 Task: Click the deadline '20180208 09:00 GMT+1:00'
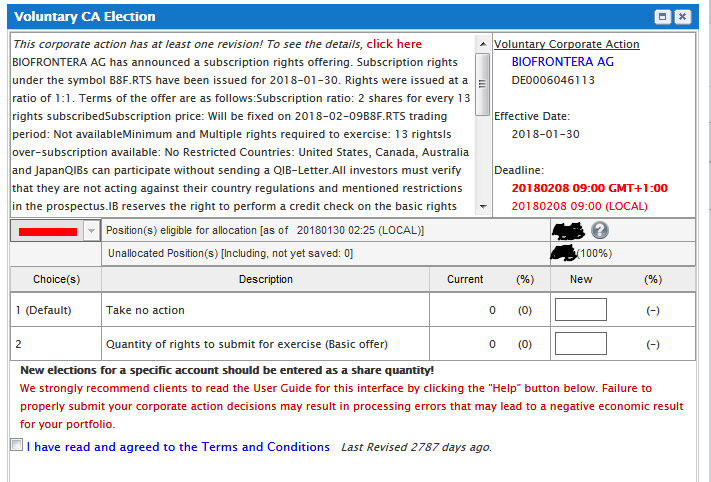[x=589, y=188]
